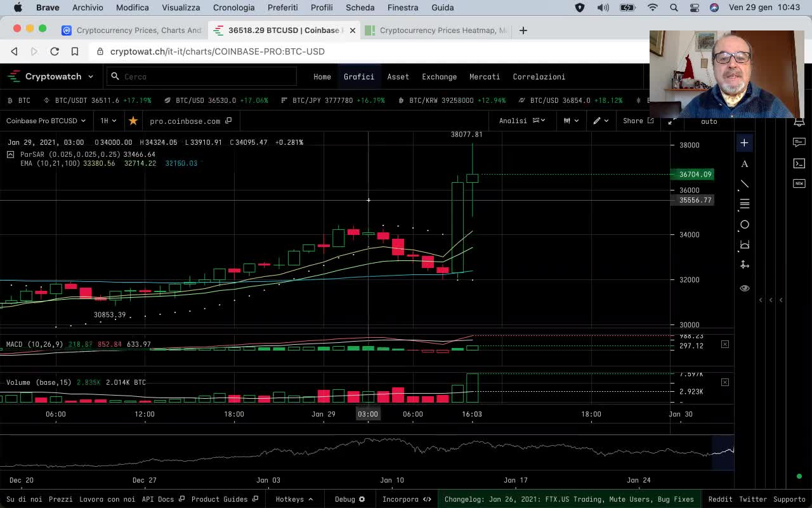Viewport: 812px width, 508px height.
Task: Open the terminal console icon
Action: (799, 163)
